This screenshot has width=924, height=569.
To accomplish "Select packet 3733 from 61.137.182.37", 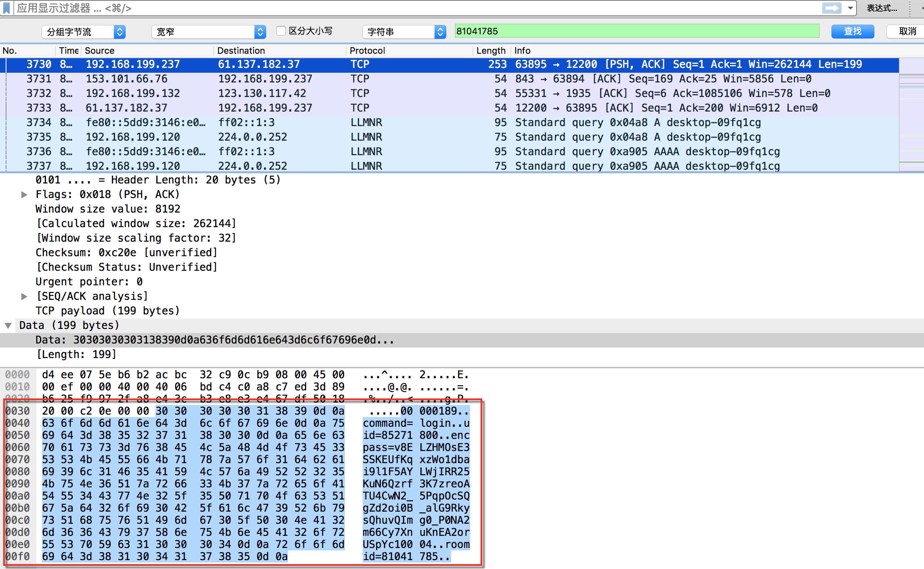I will point(449,108).
